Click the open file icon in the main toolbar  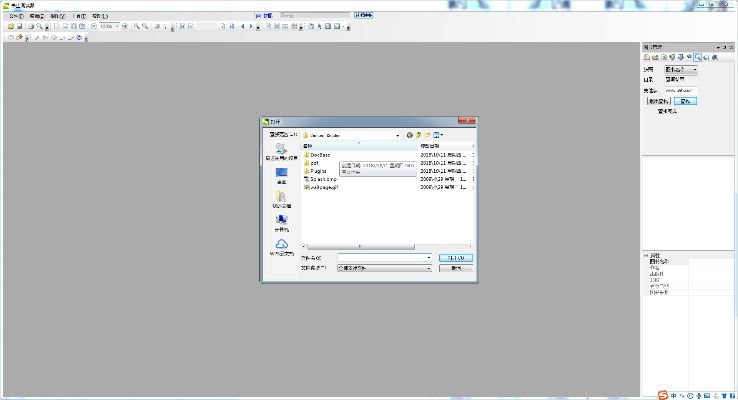coord(10,26)
